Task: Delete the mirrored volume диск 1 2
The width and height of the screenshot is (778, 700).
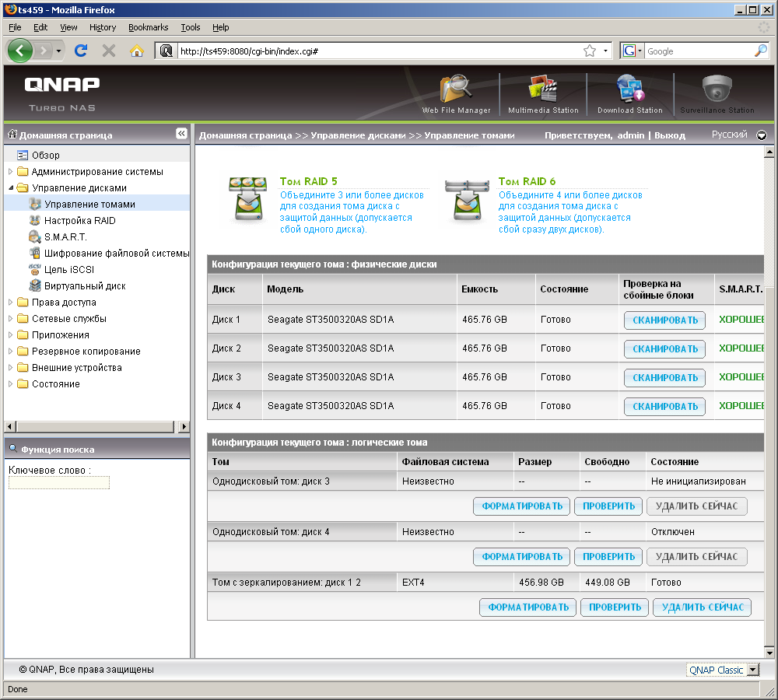Action: click(x=702, y=607)
